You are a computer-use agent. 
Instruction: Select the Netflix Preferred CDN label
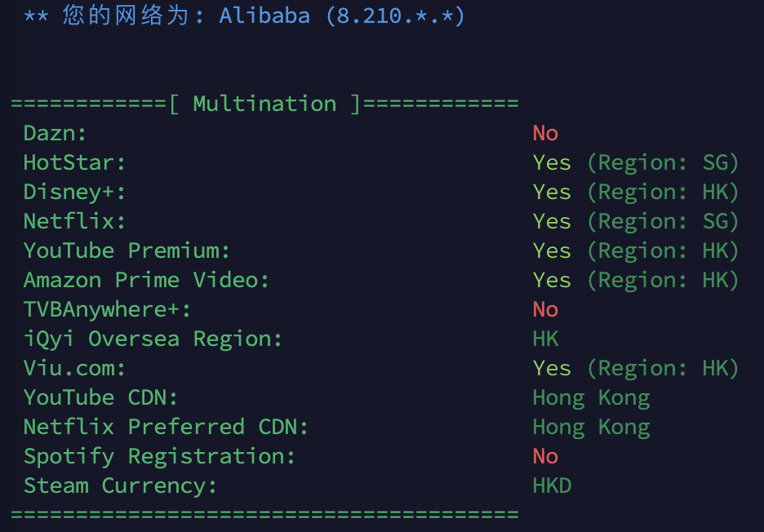point(166,427)
